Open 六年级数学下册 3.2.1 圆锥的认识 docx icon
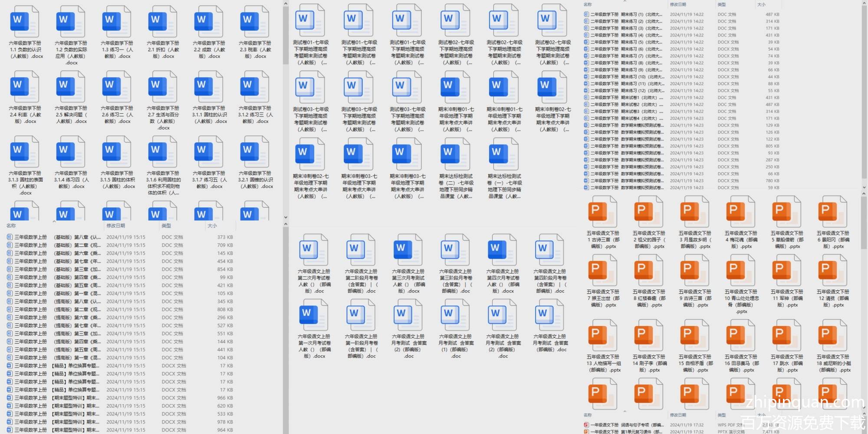 point(255,152)
